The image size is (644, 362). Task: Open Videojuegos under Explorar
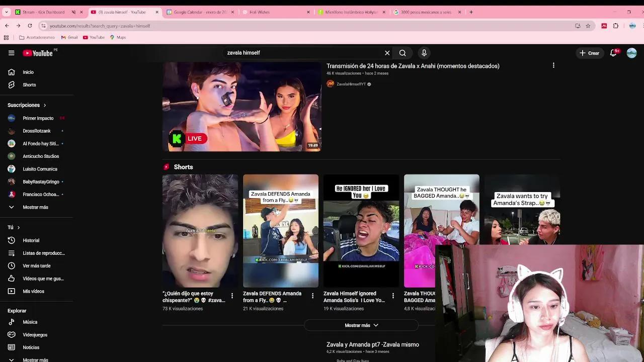click(x=36, y=335)
